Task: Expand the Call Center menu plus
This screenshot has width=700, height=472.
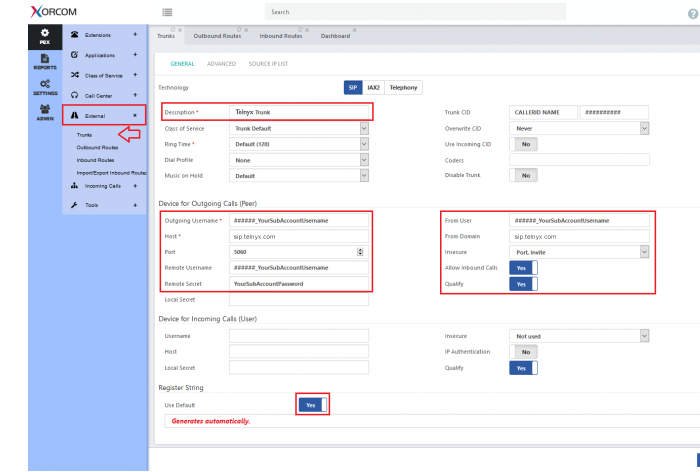Action: (x=135, y=95)
